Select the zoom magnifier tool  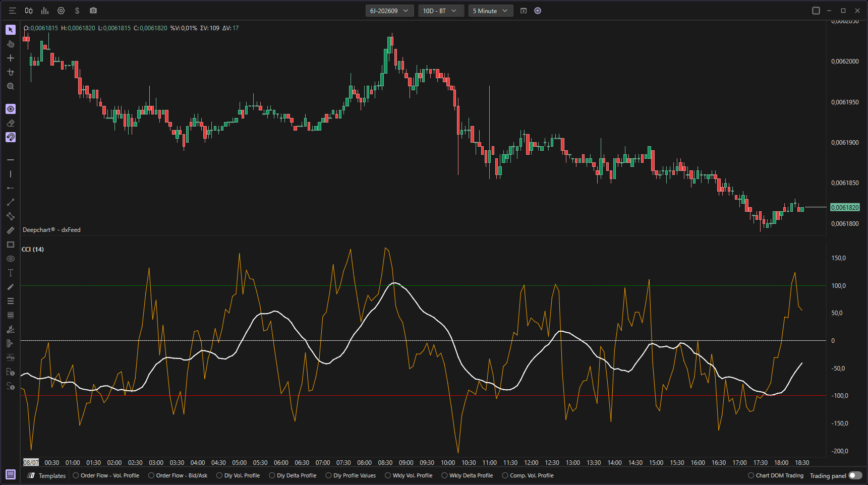(11, 86)
